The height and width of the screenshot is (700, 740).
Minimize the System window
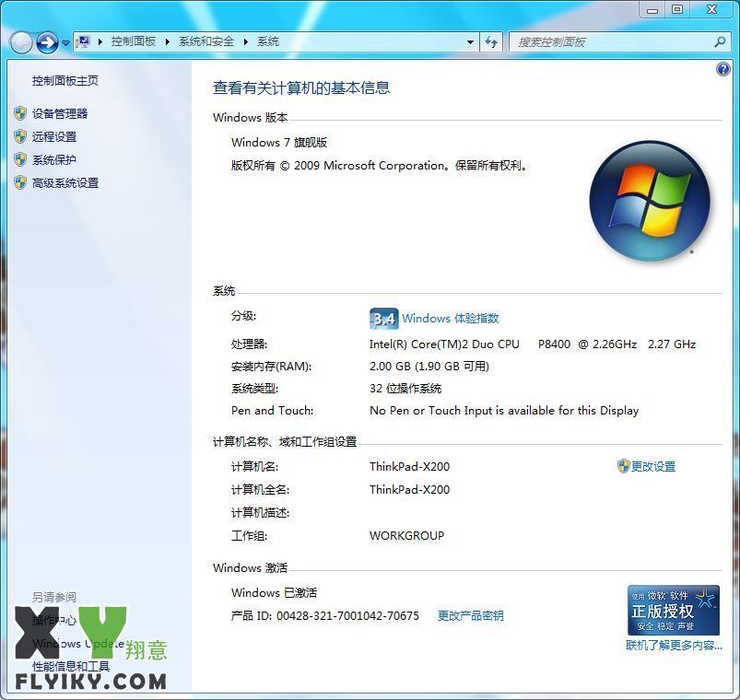(x=652, y=9)
